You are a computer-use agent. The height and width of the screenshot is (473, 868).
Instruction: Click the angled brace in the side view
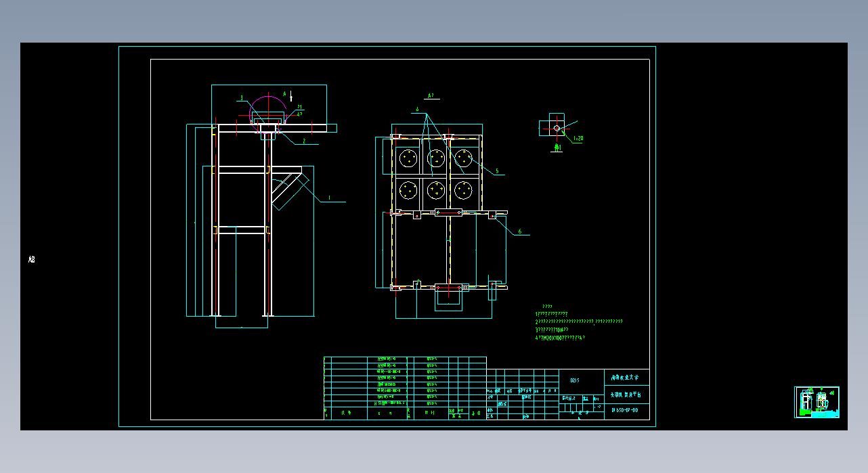click(x=289, y=192)
